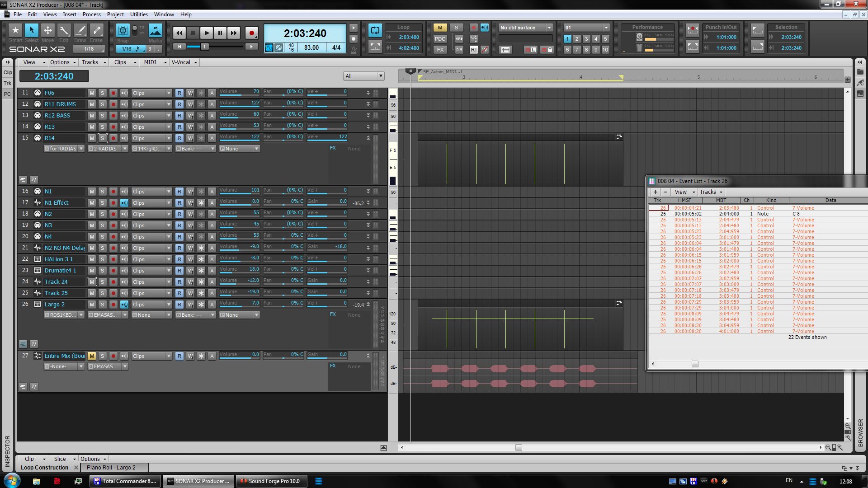Adjust the R12 BASS volume slider
The image size is (868, 488).
(x=240, y=116)
